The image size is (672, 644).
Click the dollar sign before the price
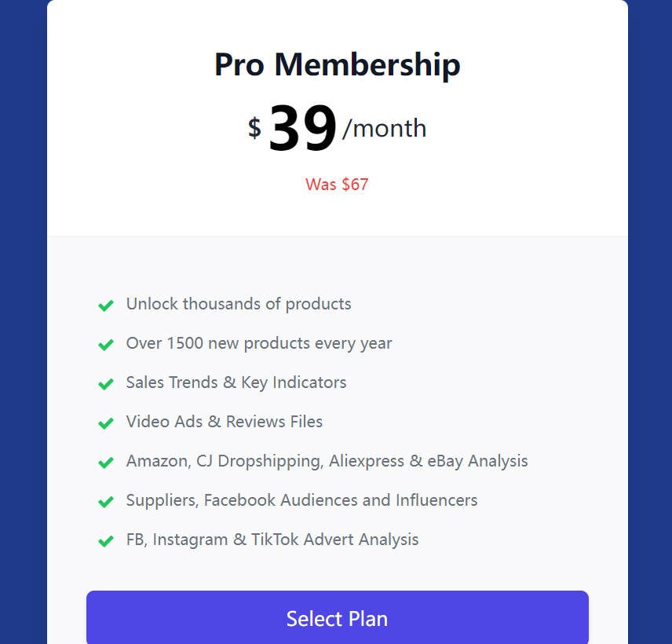coord(254,127)
